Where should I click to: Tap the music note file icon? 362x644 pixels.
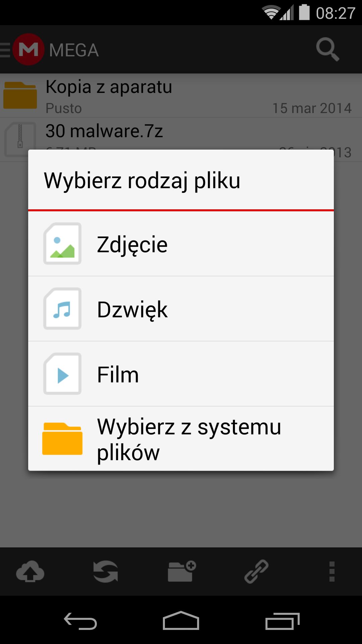(x=62, y=309)
